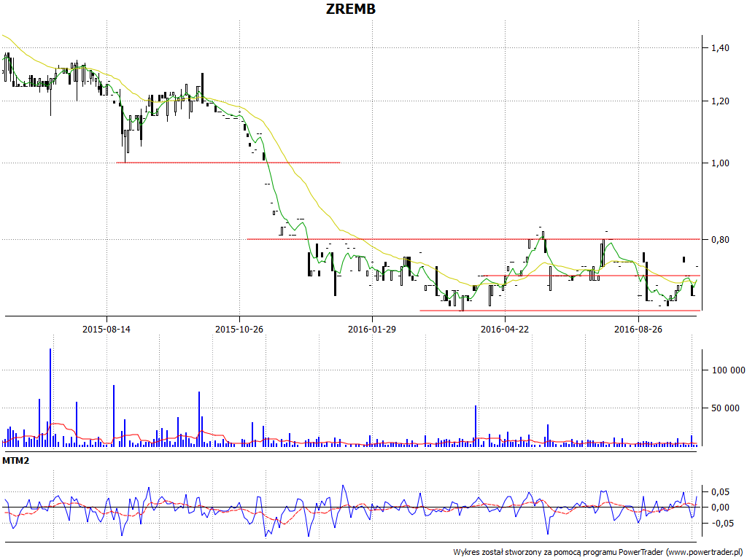Select the 1,40 price axis label

pyautogui.click(x=720, y=47)
